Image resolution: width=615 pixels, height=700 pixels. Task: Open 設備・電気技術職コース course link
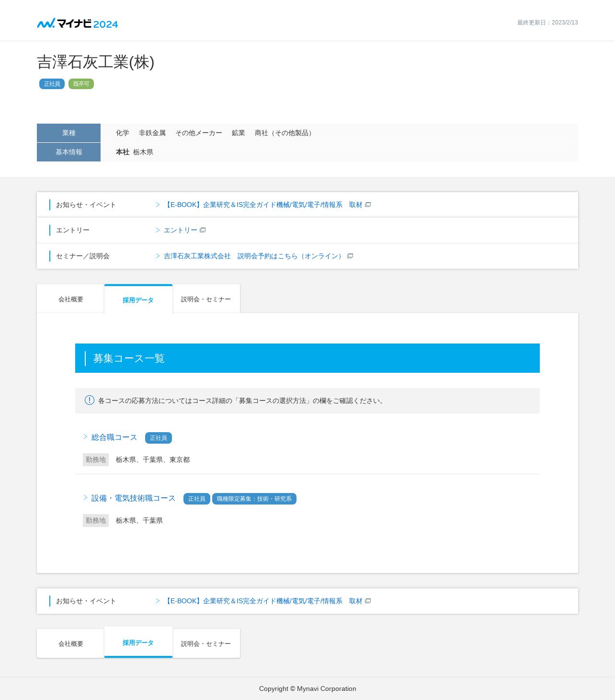133,498
